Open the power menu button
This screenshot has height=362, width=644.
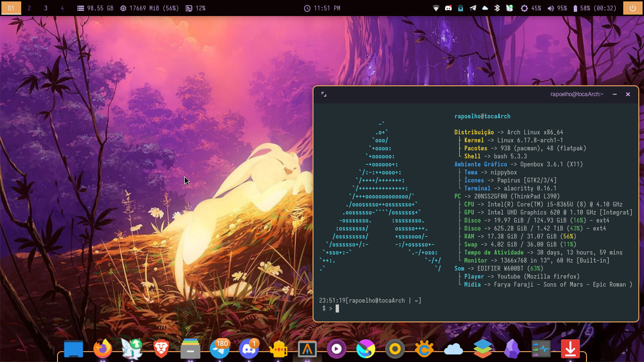point(633,8)
